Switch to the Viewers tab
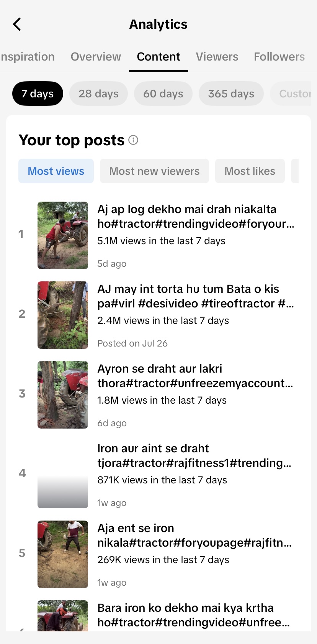 217,57
